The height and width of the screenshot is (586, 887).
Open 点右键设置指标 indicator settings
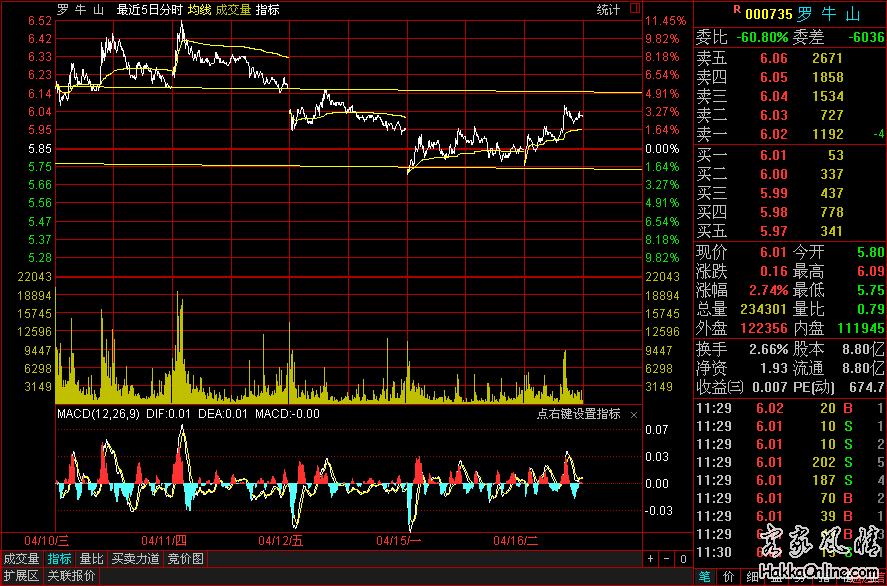coord(578,414)
